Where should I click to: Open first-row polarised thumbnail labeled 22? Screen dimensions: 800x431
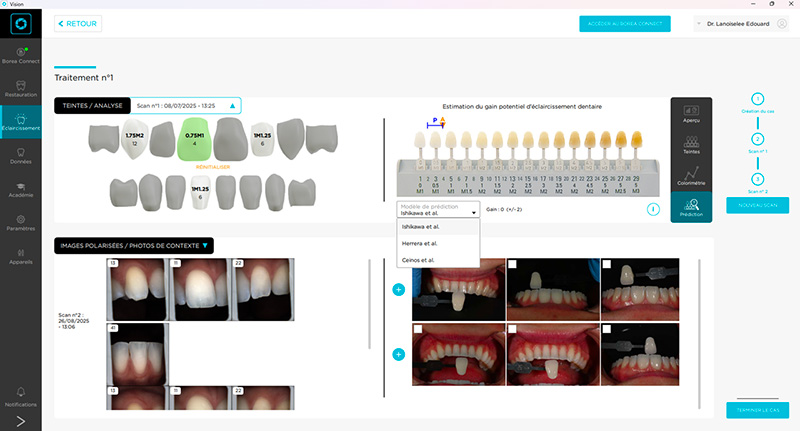coord(263,289)
